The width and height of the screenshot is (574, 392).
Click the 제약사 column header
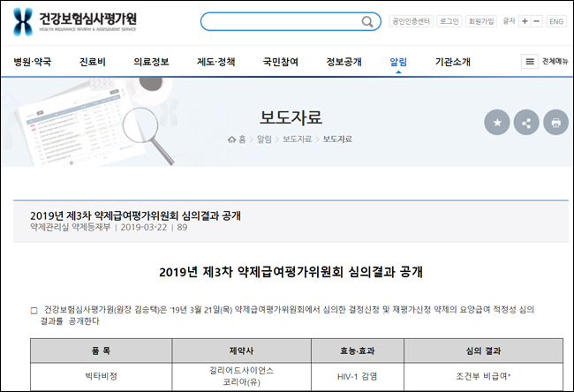tap(242, 351)
